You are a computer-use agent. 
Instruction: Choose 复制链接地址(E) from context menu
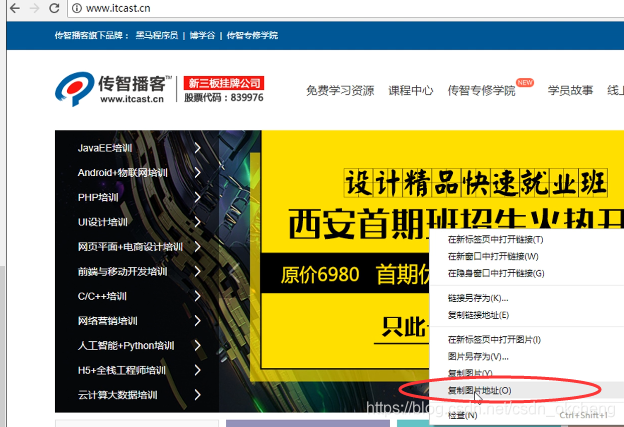click(x=527, y=315)
